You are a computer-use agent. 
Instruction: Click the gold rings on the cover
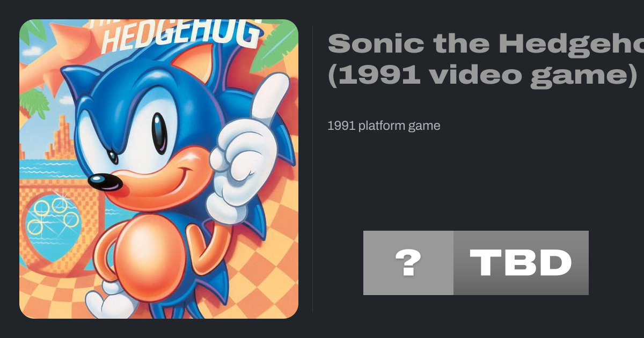53,215
